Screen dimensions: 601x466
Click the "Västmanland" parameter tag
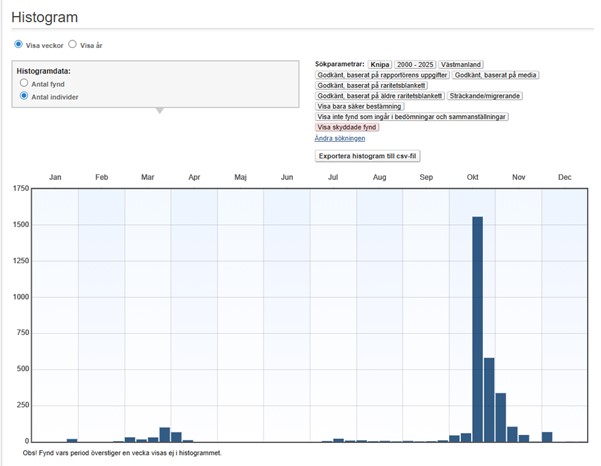click(464, 64)
